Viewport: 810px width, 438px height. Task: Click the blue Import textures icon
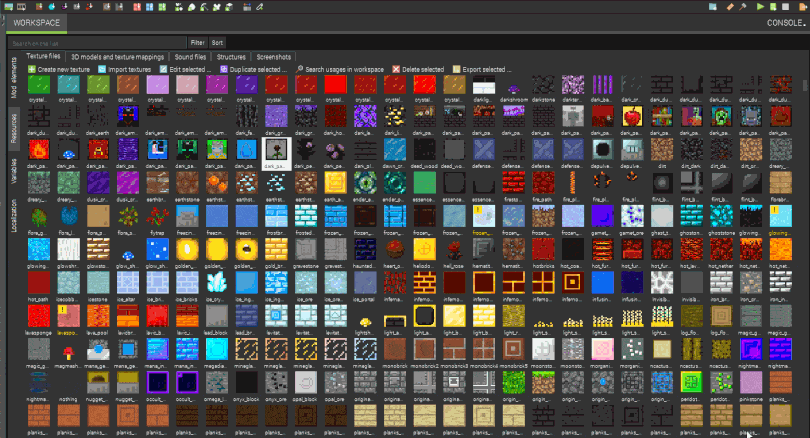[102, 69]
